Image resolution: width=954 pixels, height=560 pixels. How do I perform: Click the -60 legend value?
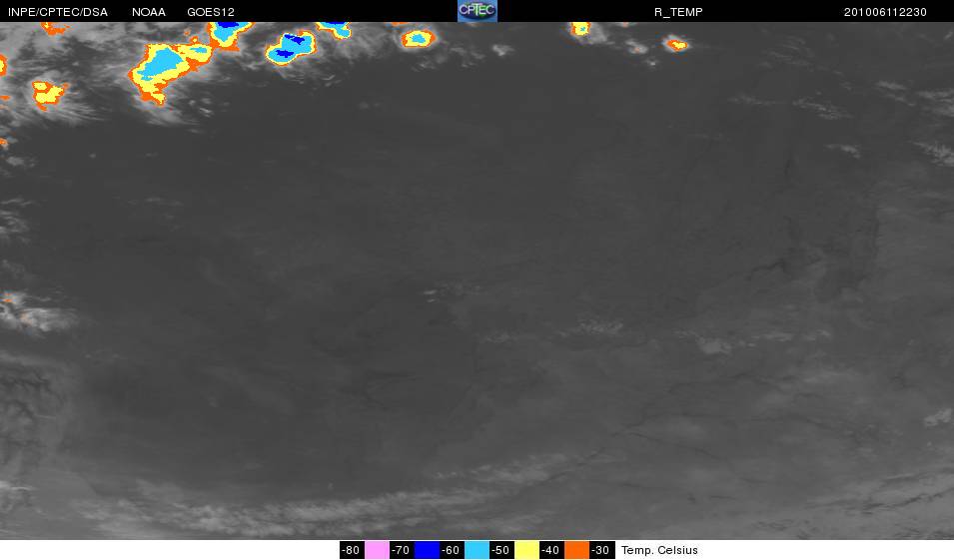pos(451,550)
